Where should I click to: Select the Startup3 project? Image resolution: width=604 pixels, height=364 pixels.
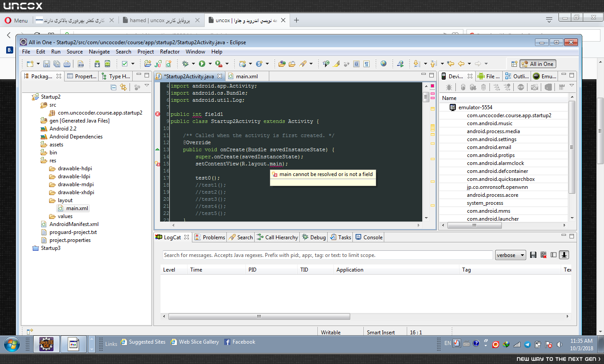46,248
